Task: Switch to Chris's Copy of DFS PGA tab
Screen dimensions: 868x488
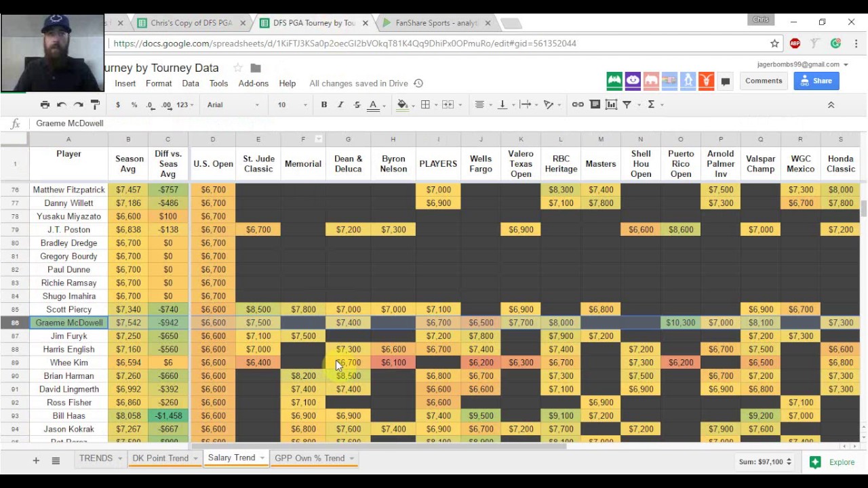Action: click(x=191, y=23)
